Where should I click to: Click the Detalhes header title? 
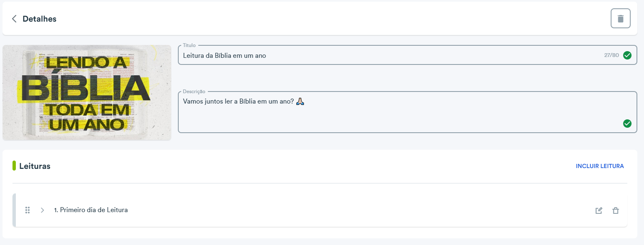coord(40,19)
